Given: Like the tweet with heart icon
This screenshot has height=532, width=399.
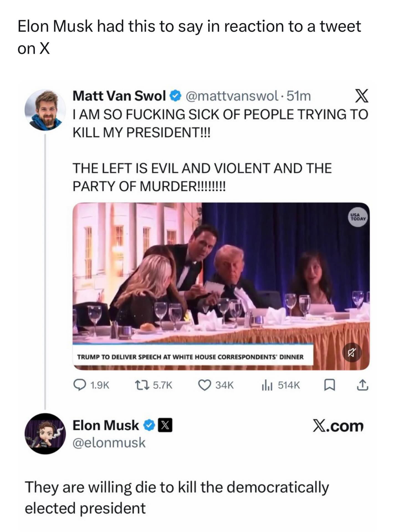Looking at the screenshot, I should point(205,385).
